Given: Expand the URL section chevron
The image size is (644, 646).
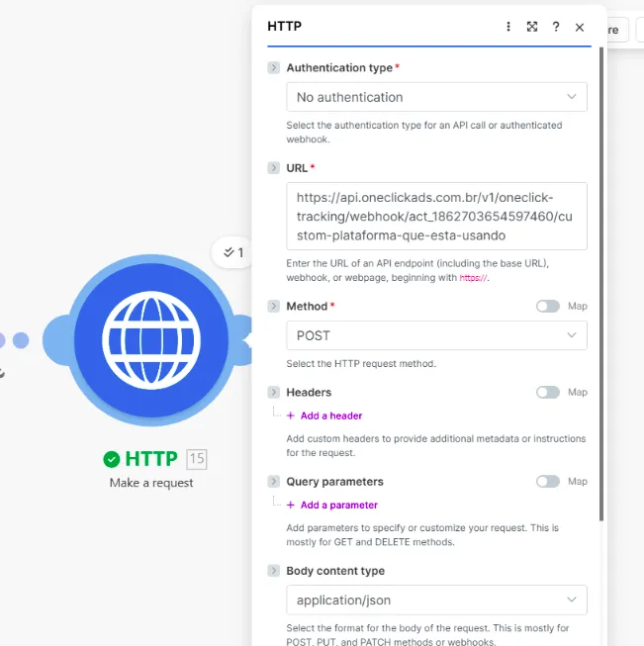Looking at the screenshot, I should coord(274,168).
